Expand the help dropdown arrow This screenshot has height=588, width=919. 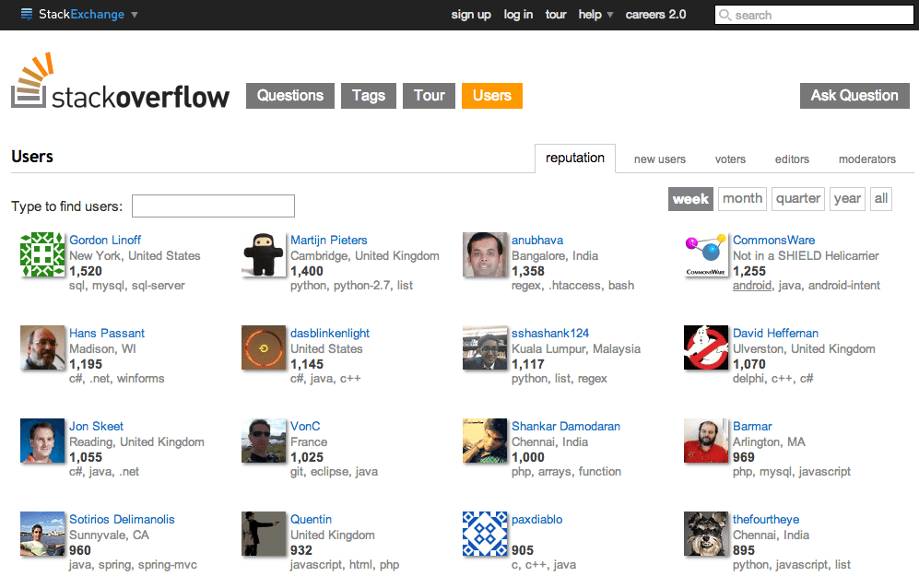click(x=610, y=15)
